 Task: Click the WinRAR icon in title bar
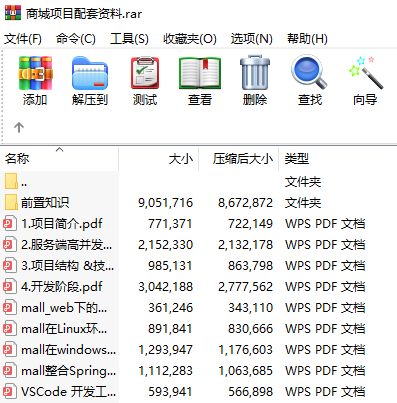(13, 13)
